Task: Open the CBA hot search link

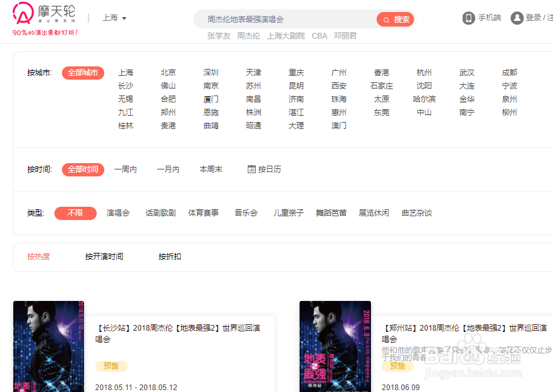Action: pos(319,36)
